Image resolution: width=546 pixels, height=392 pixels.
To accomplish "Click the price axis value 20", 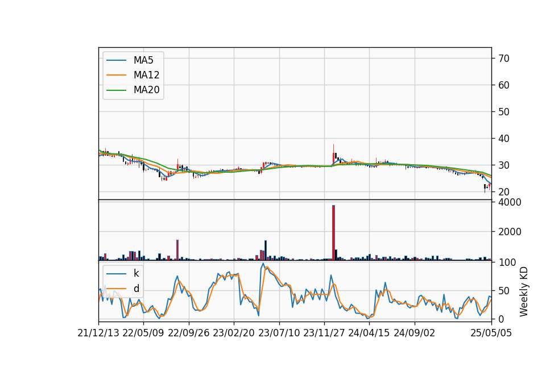I will coord(504,192).
